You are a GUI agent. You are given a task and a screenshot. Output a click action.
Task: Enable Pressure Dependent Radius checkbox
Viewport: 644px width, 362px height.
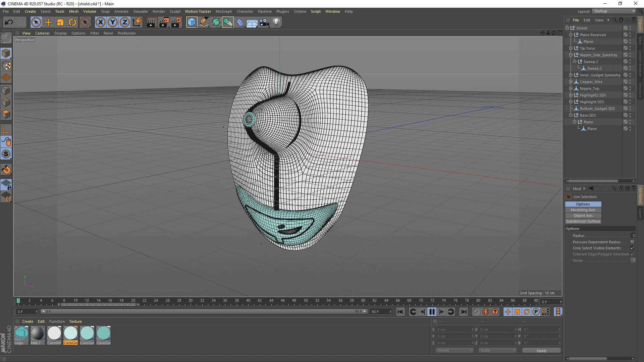(632, 242)
